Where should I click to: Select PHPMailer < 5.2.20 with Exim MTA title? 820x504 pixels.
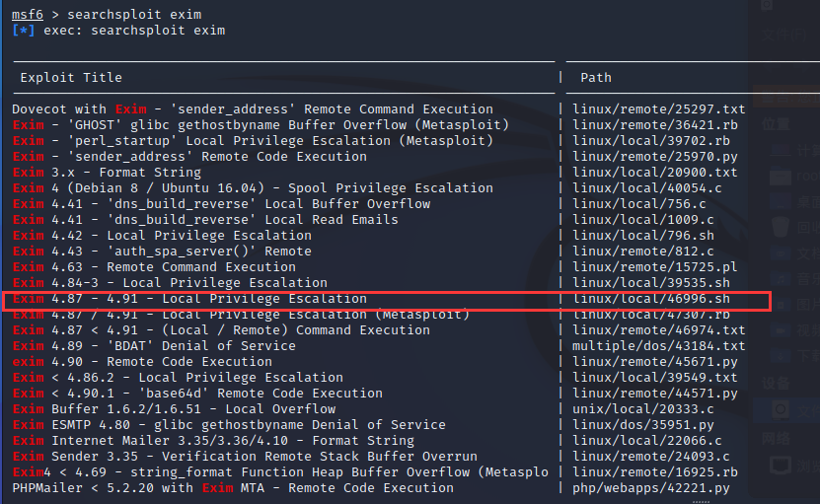(233, 488)
